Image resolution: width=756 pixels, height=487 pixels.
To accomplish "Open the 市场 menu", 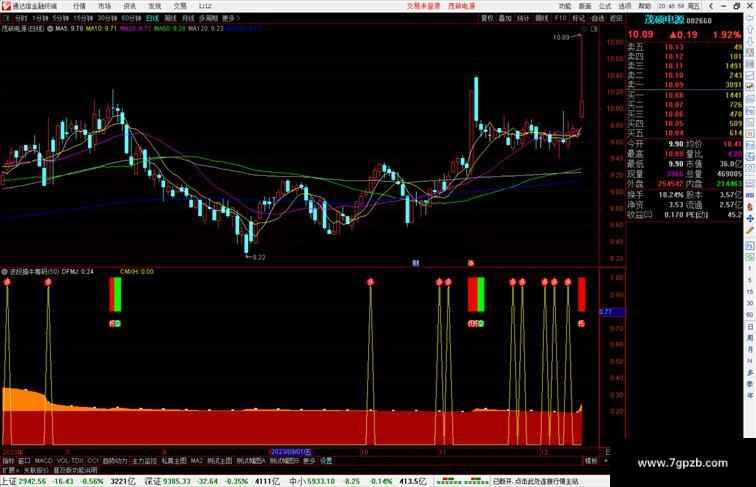I will 105,6.
